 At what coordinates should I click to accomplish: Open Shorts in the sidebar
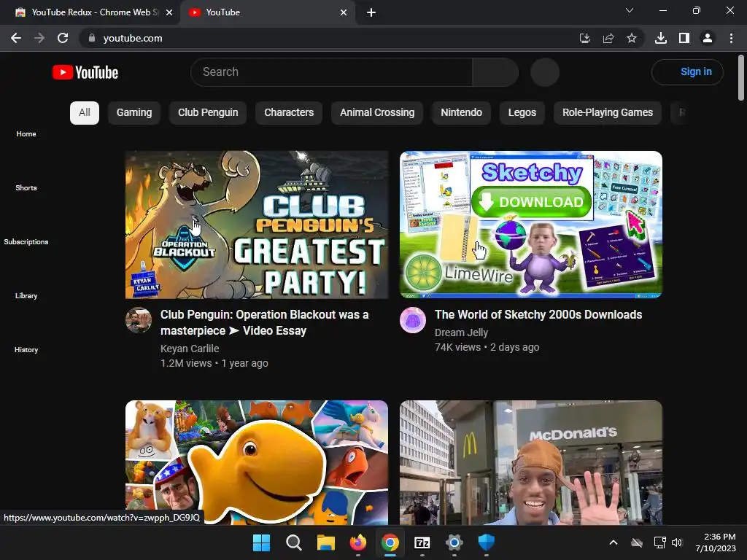point(26,187)
